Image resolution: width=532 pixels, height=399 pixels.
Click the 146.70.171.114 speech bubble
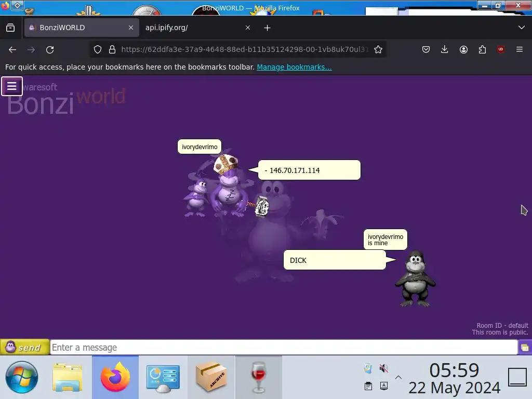[x=309, y=170]
